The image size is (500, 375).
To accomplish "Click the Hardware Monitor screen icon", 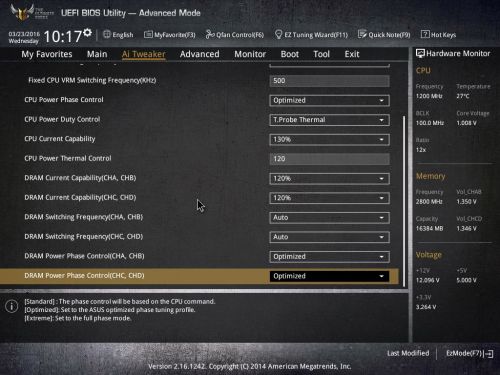I will point(420,53).
